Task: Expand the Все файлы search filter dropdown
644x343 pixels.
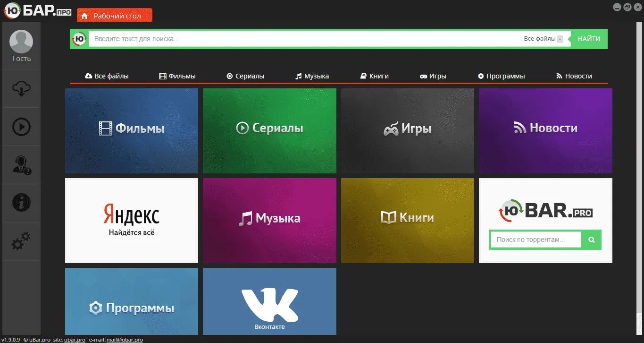Action: (x=560, y=39)
